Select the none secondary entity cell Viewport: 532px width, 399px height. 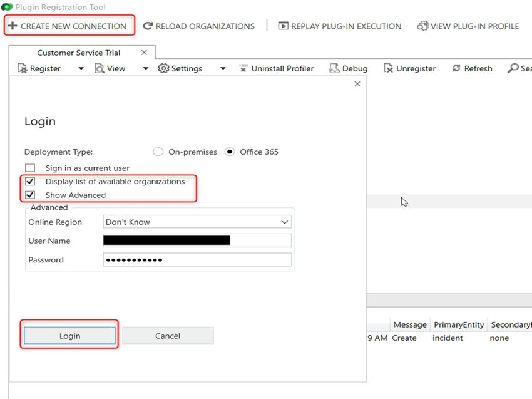tap(499, 338)
